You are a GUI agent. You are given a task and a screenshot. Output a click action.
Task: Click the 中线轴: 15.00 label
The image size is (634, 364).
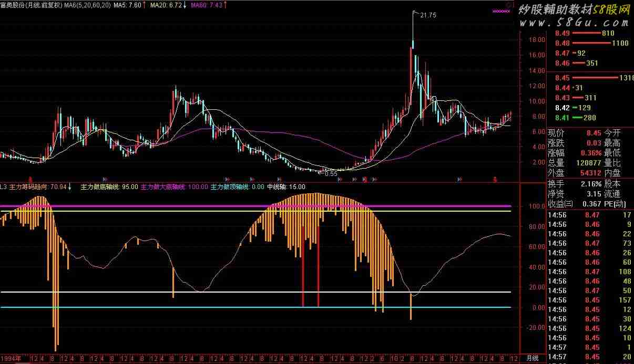click(286, 186)
